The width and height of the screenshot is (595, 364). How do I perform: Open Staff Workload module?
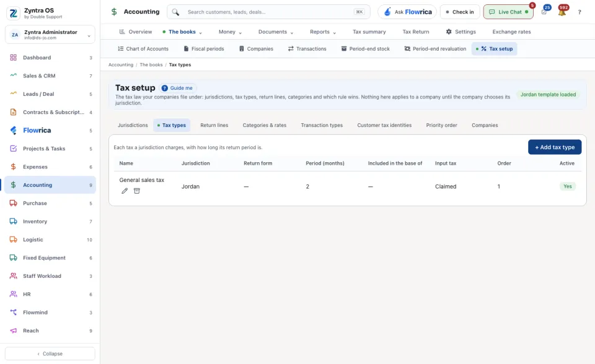pos(50,276)
